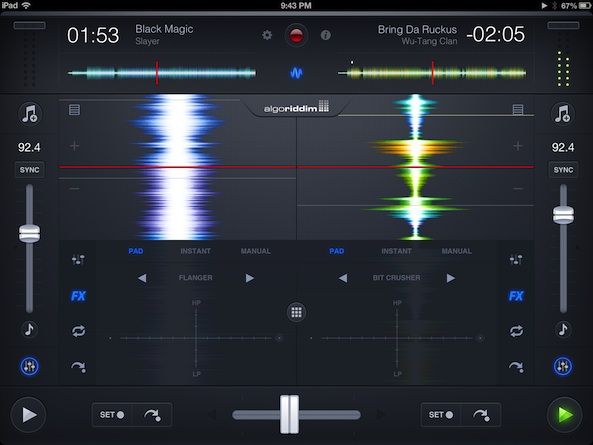This screenshot has height=445, width=593.
Task: Click the BIT CRUSHER effect name
Action: point(396,278)
